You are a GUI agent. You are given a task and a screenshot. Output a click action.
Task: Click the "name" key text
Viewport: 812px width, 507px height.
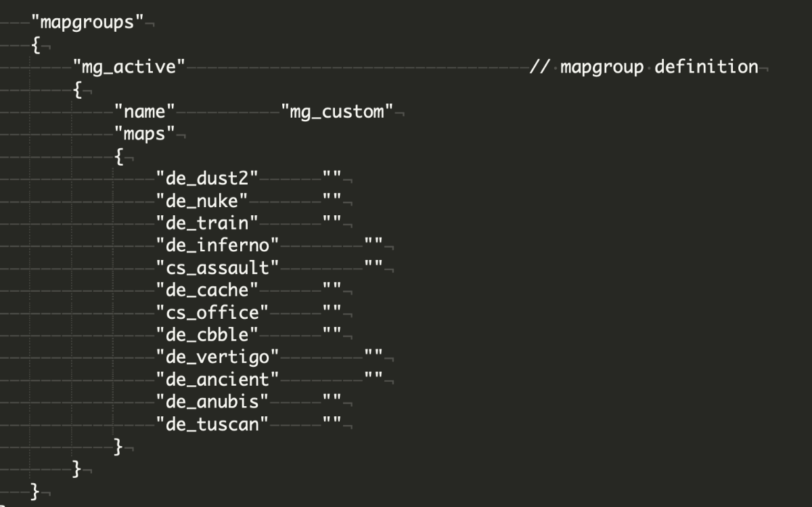click(x=145, y=112)
